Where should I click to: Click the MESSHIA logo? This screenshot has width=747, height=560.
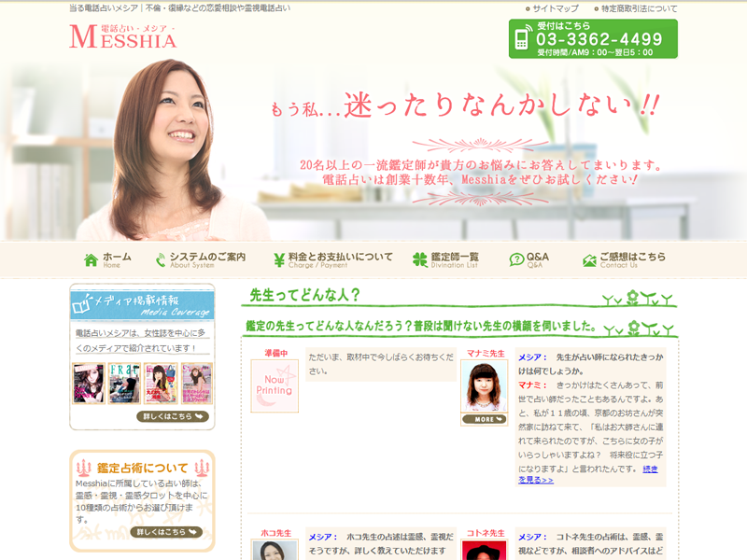coord(123,36)
